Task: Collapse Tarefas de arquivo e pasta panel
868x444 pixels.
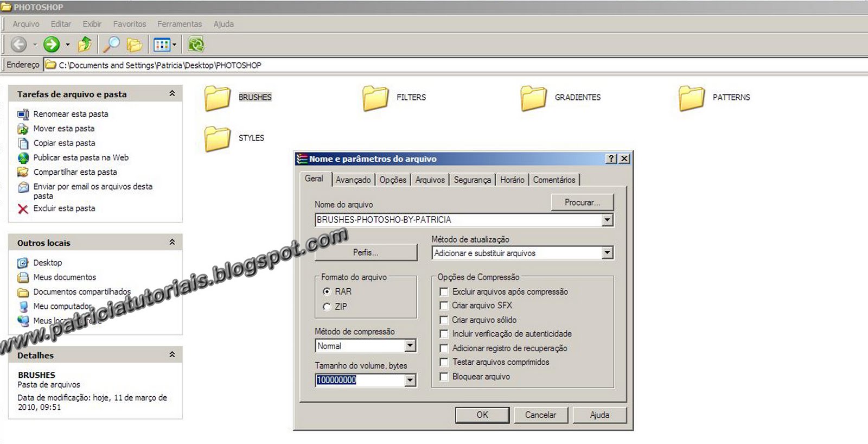Action: click(x=172, y=93)
